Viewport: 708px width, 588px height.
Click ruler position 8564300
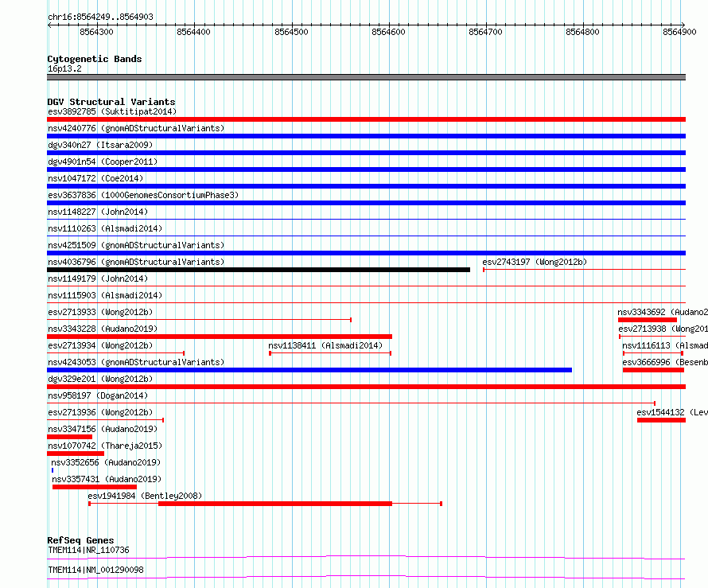(96, 32)
